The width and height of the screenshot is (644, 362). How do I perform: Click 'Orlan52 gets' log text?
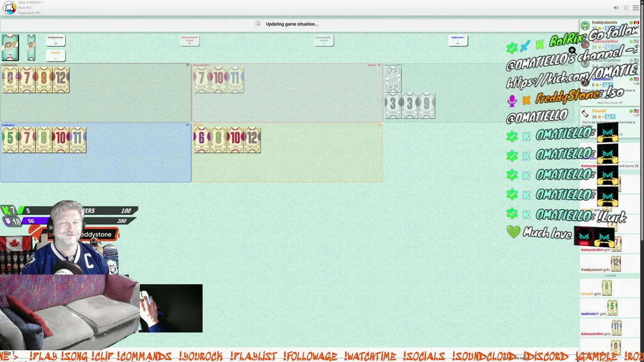pos(590,294)
